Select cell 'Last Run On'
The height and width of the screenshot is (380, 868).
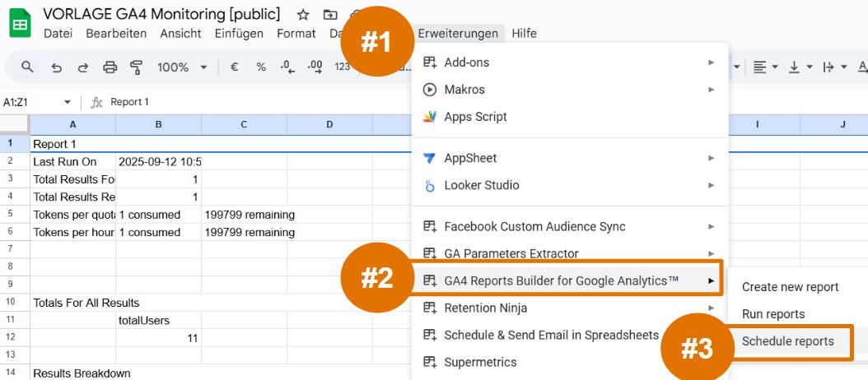[73, 161]
